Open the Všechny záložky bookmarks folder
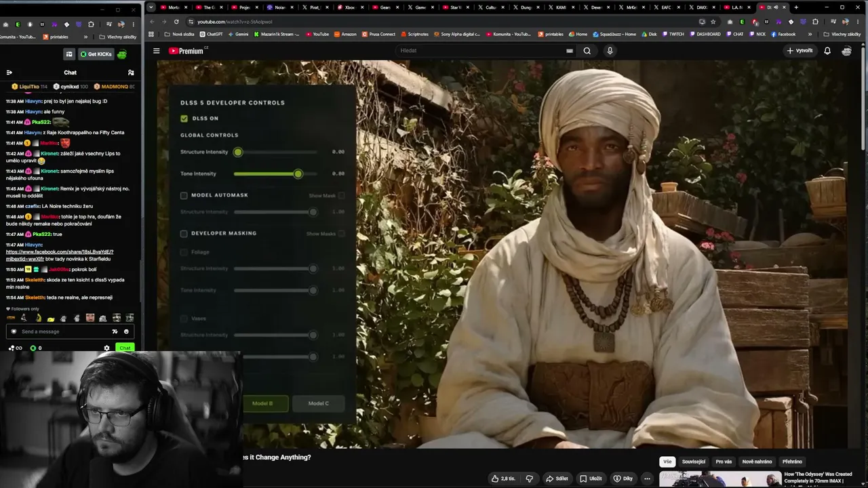868x488 pixels. point(844,35)
